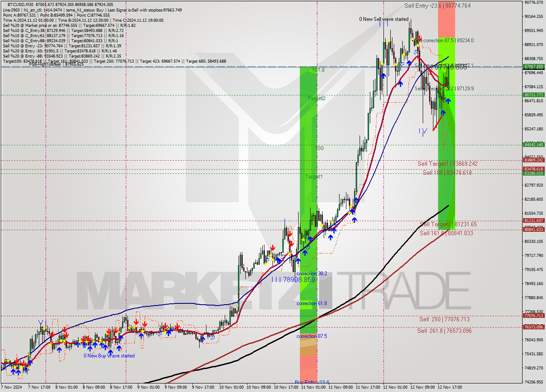Click the red 83869.242 price tag

point(534,160)
